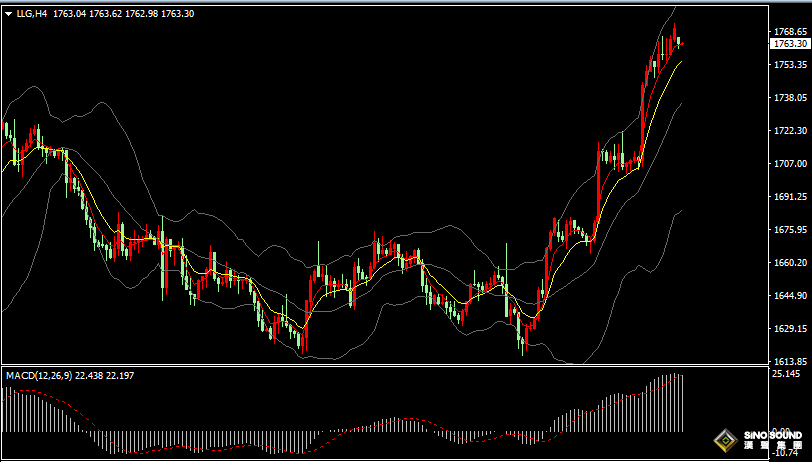Screen dimensions: 812x462
Task: Click the 1660.20 price axis label
Action: pyautogui.click(x=790, y=263)
